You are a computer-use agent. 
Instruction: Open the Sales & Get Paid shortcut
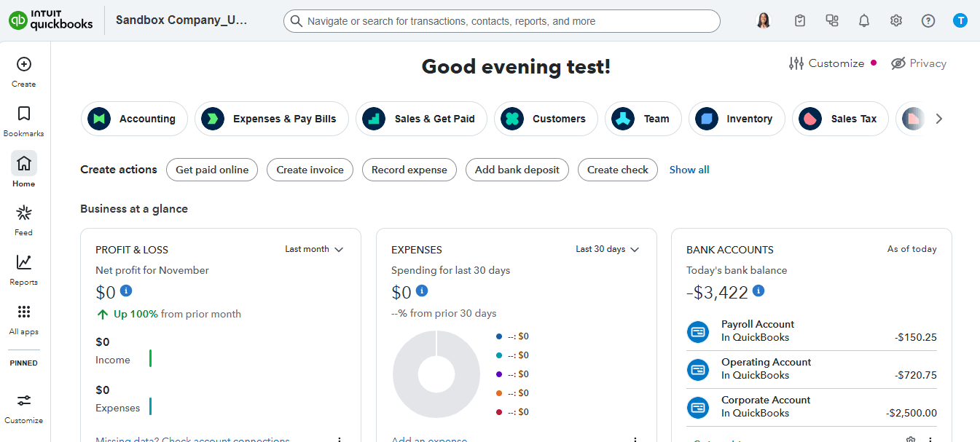pyautogui.click(x=421, y=119)
